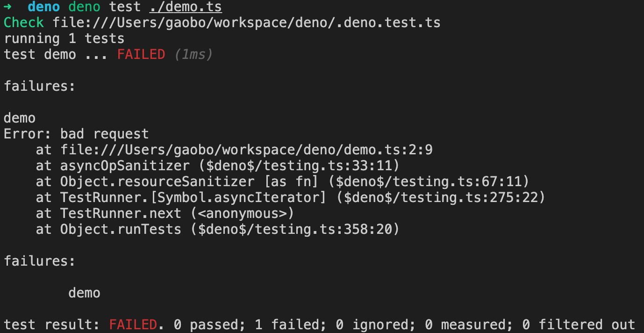The image size is (644, 333).
Task: Click the blue deno directory name in prompt
Action: [44, 7]
